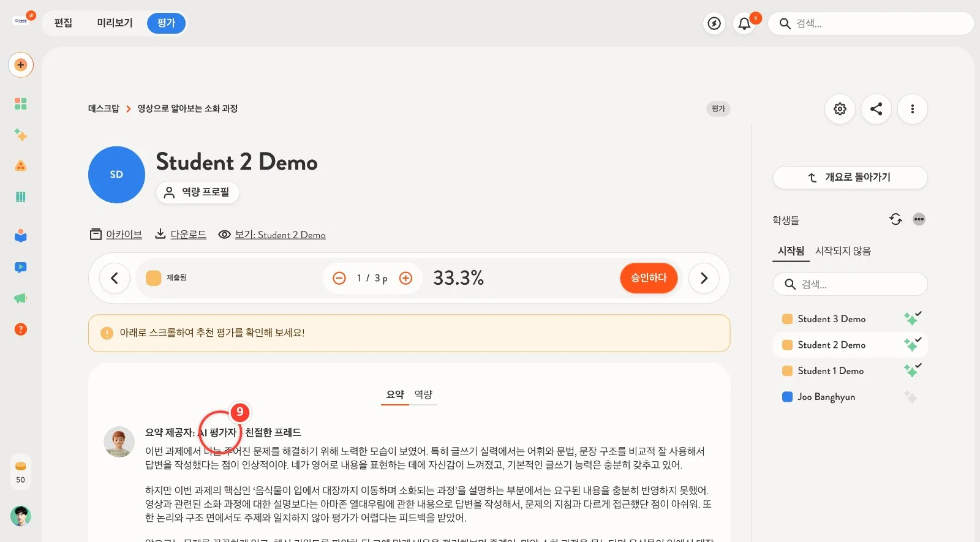The width and height of the screenshot is (980, 542).
Task: Open the 시작되지 않음 students tab
Action: (x=843, y=251)
